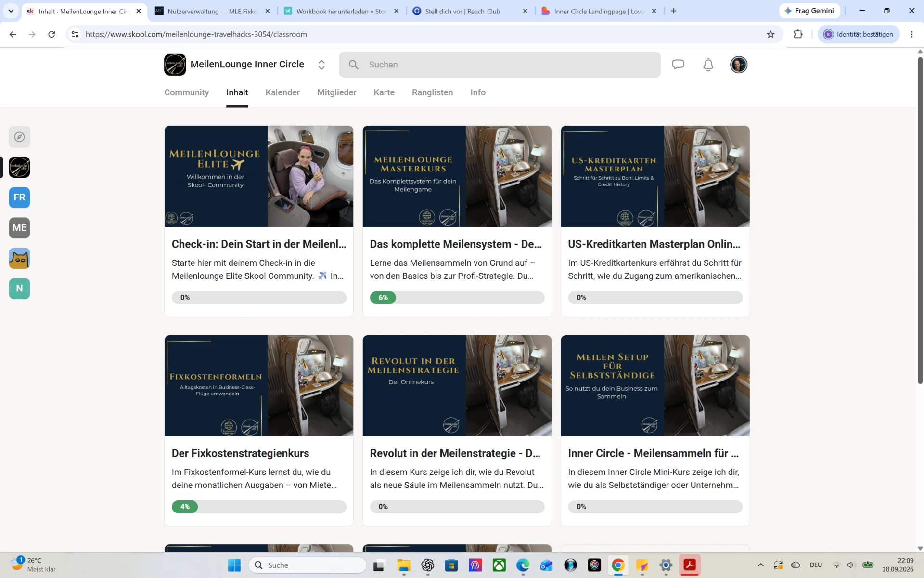Open the cat-avatar group in sidebar
This screenshot has height=578, width=924.
[19, 258]
